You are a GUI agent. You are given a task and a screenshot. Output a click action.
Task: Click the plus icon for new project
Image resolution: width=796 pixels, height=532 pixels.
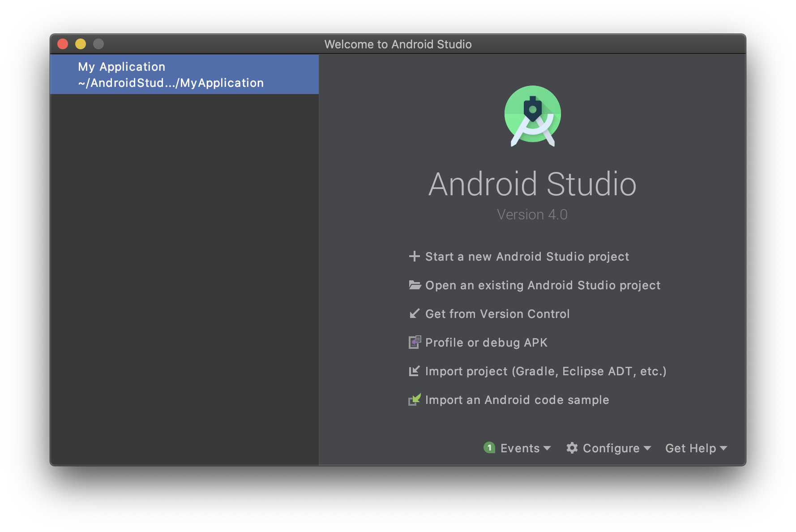click(414, 256)
